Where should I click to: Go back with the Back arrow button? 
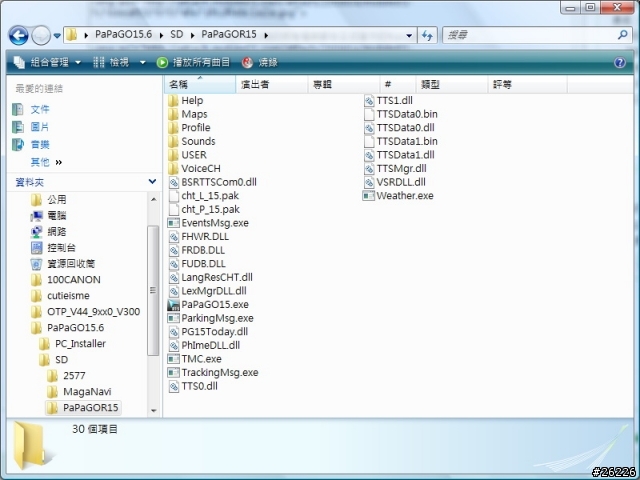tap(18, 36)
